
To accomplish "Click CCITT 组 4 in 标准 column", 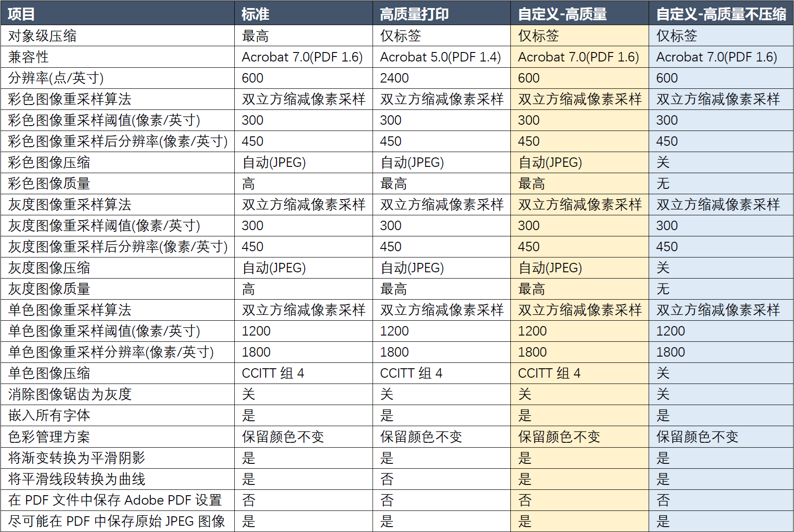I will click(273, 373).
